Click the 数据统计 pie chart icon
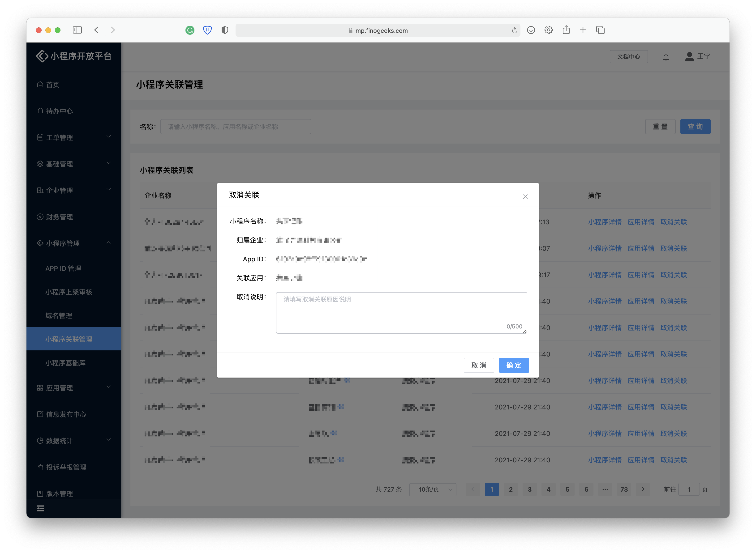This screenshot has width=756, height=553. point(40,441)
